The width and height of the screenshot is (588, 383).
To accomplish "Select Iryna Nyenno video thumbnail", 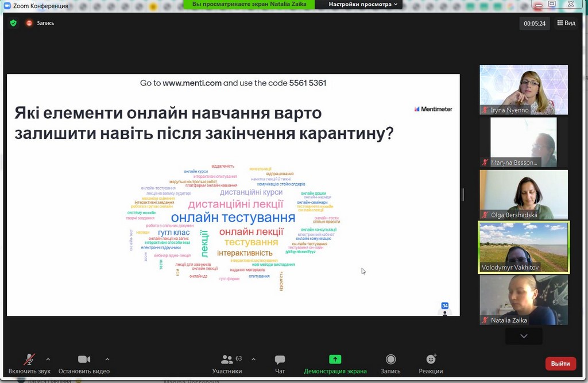I will pyautogui.click(x=524, y=90).
